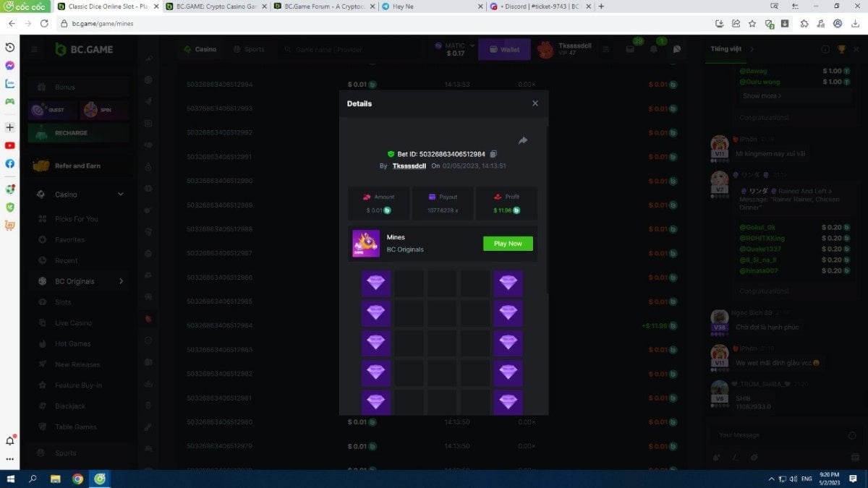
Task: Click the notification bell icon
Action: click(x=654, y=50)
